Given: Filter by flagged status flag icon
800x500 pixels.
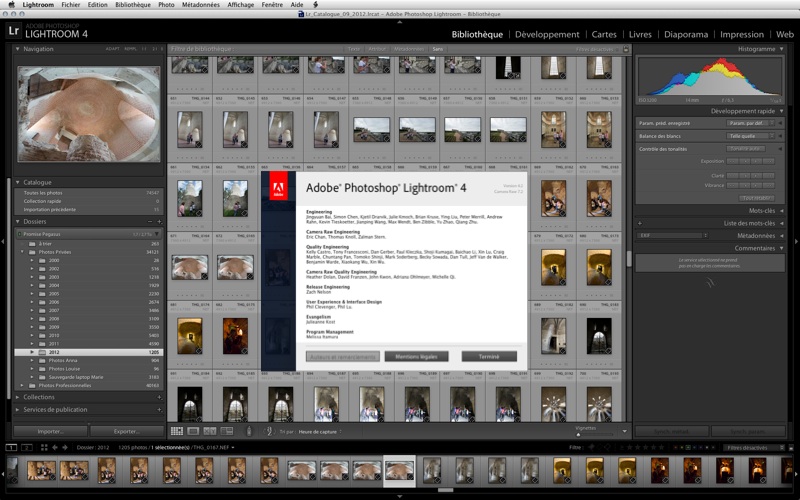Looking at the screenshot, I should pos(592,447).
